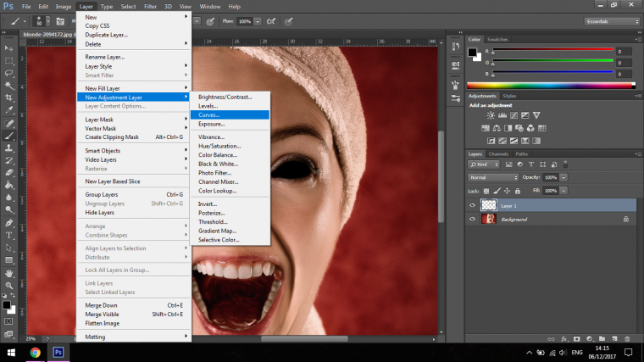Select the Zoom tool

coord(8,286)
